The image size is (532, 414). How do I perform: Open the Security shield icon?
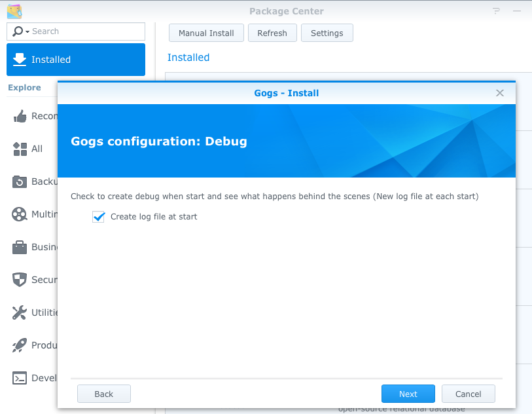click(20, 280)
